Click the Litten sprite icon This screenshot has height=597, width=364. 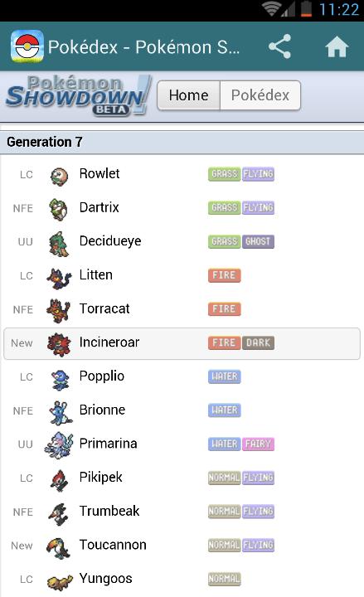tap(59, 277)
